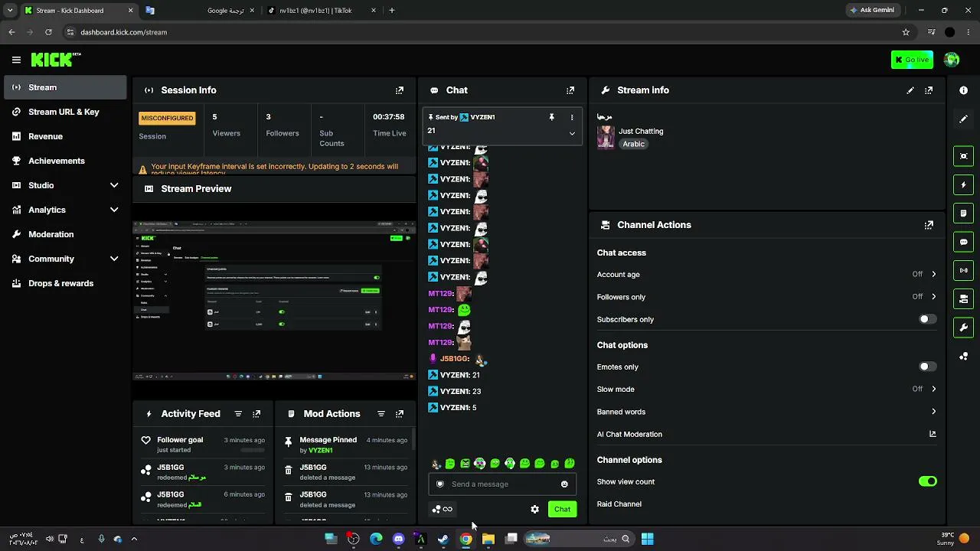
Task: Open Moderation in sidebar
Action: click(x=65, y=234)
